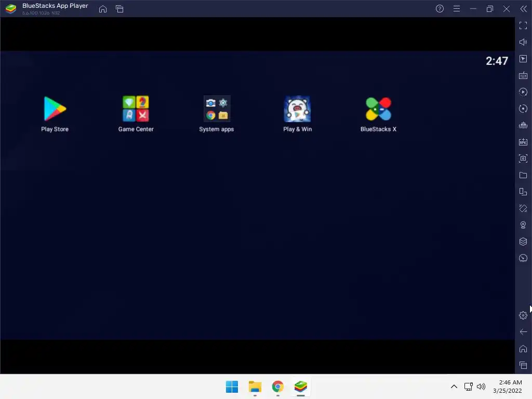Open the macro recorder icon in sidebar
Screen dimensions: 532x399
523,125
